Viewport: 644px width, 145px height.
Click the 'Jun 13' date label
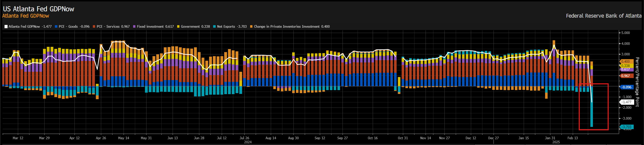[x=173, y=138]
